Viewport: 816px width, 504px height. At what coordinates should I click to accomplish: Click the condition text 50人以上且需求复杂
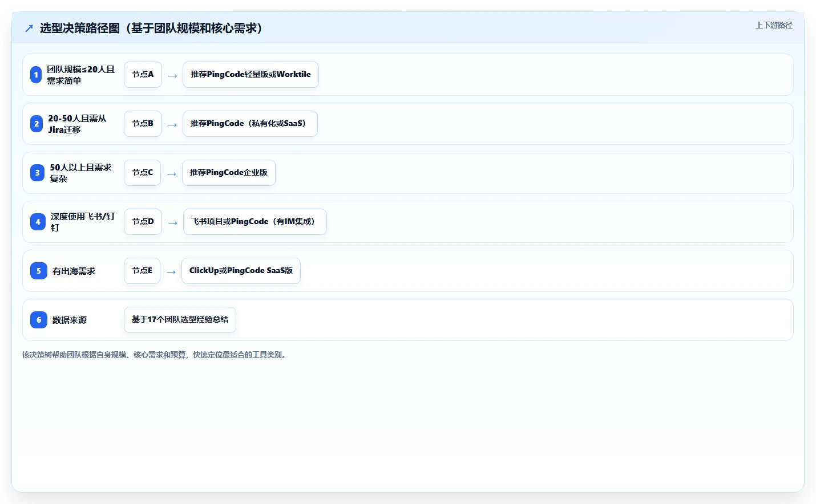point(80,173)
